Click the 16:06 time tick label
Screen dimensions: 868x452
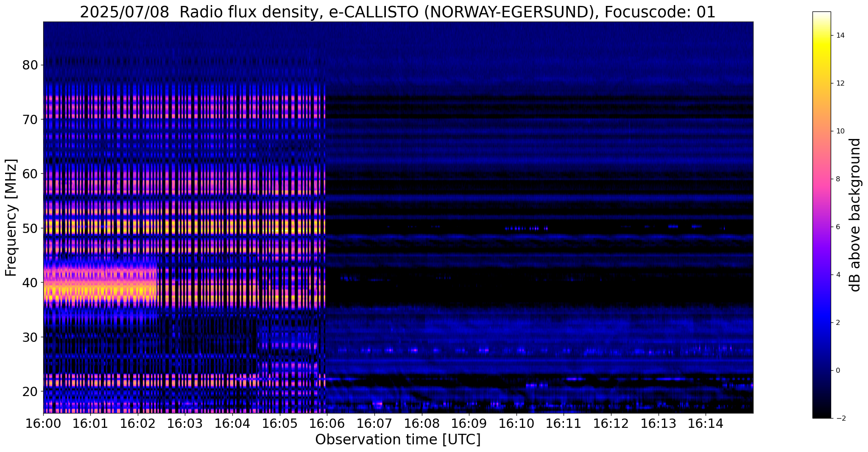point(327,423)
